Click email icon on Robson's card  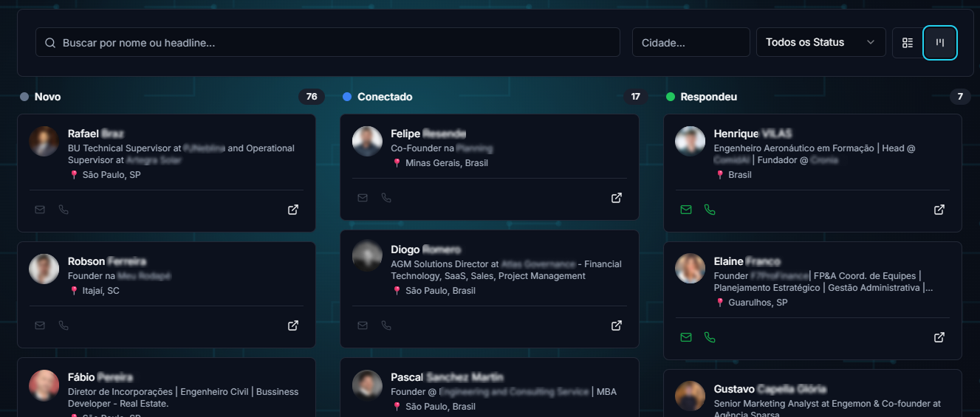pos(40,325)
